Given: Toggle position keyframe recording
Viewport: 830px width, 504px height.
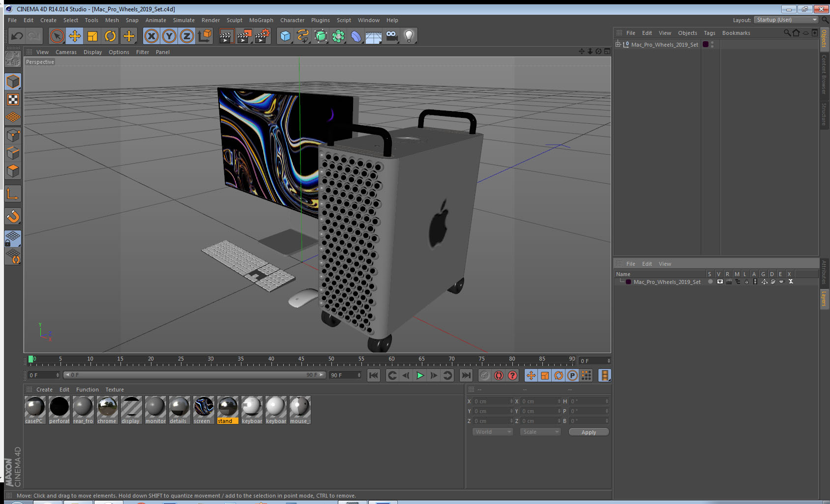Looking at the screenshot, I should (x=531, y=375).
